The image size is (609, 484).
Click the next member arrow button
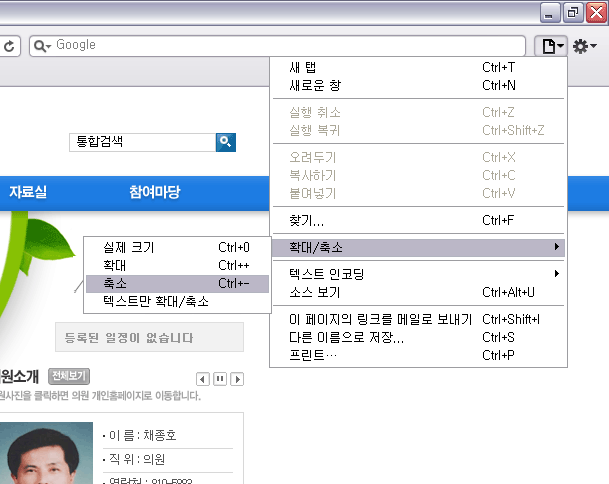coord(237,379)
